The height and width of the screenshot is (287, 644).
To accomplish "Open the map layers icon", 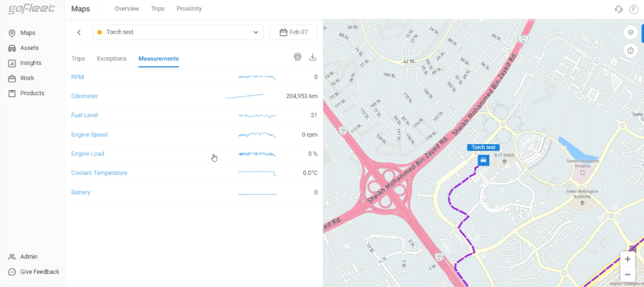I will (631, 32).
